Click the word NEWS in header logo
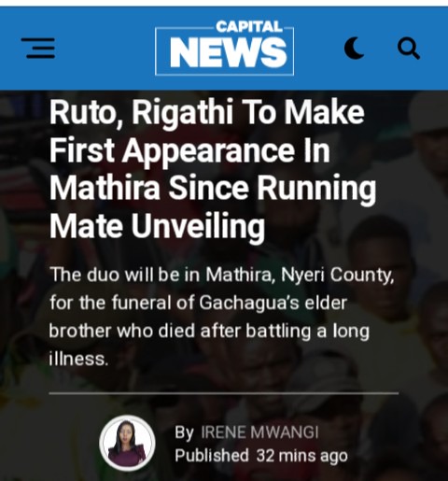Viewport: 448px width, 481px height. click(228, 52)
